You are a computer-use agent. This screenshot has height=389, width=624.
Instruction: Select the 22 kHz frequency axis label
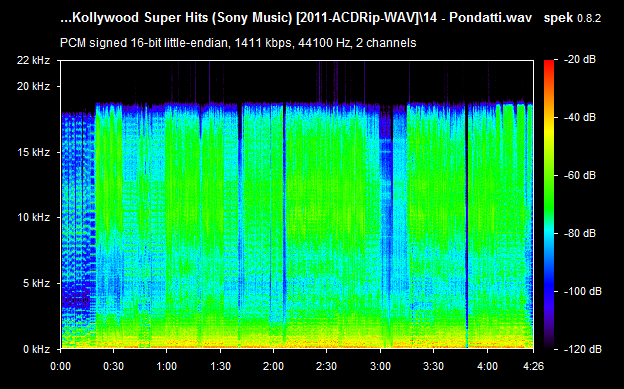click(x=33, y=60)
